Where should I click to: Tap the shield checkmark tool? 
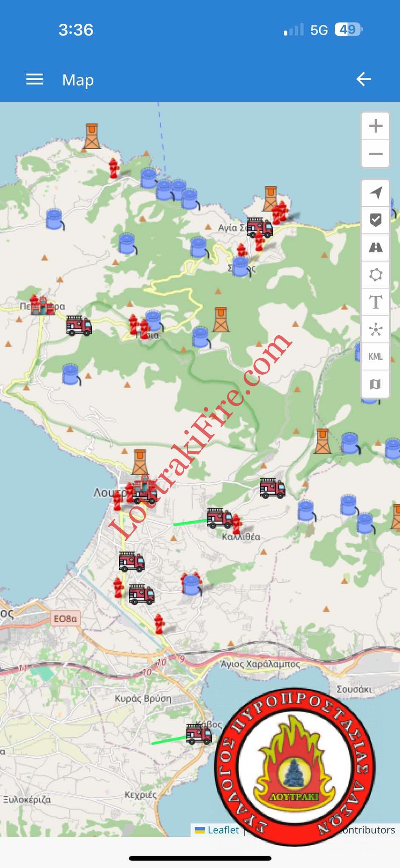tap(375, 220)
